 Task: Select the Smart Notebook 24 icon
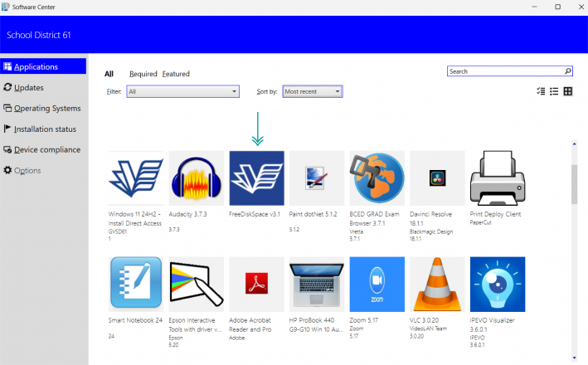136,284
